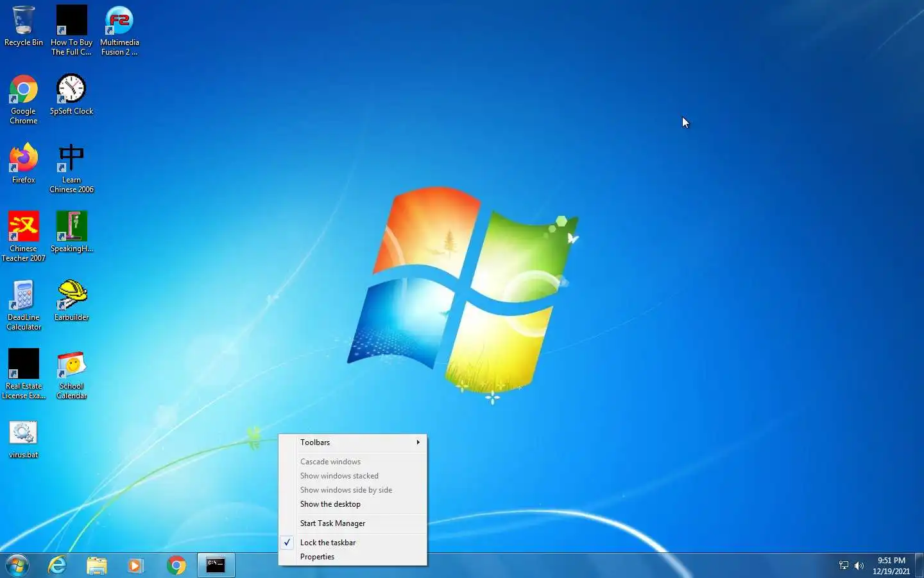
Task: Select the Recycle Bin desktop icon
Action: pos(24,26)
